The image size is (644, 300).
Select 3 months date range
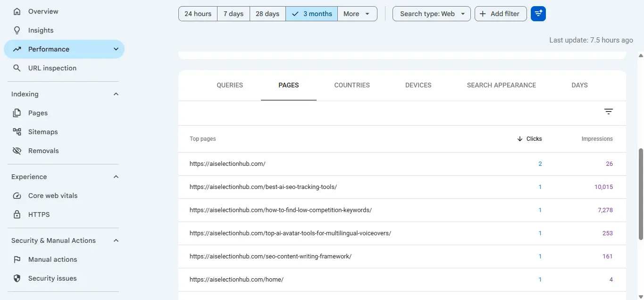(311, 14)
